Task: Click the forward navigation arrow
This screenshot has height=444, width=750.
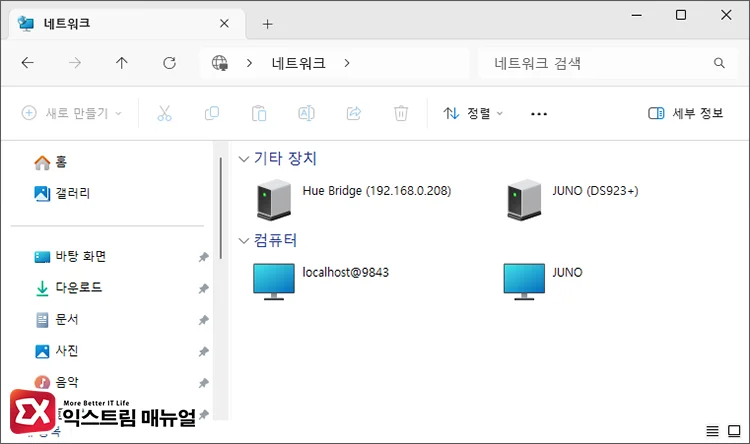Action: pos(75,63)
